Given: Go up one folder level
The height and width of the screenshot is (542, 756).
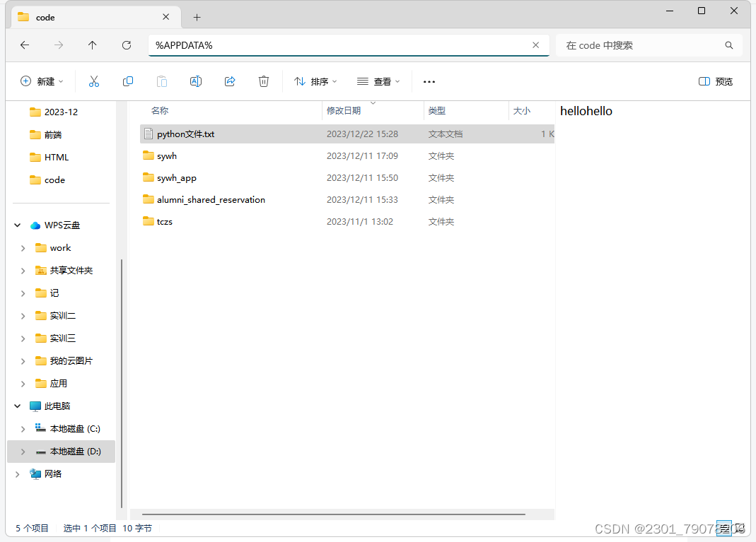Looking at the screenshot, I should (x=92, y=45).
